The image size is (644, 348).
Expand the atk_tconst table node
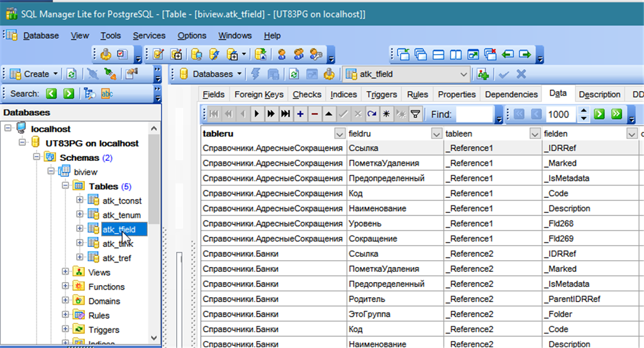point(80,200)
